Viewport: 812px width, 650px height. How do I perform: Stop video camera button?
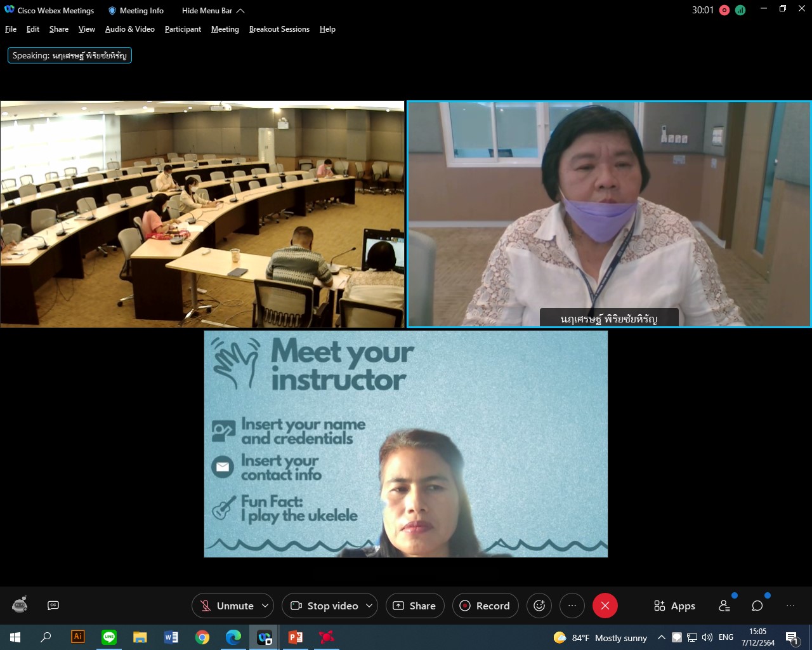pos(324,606)
